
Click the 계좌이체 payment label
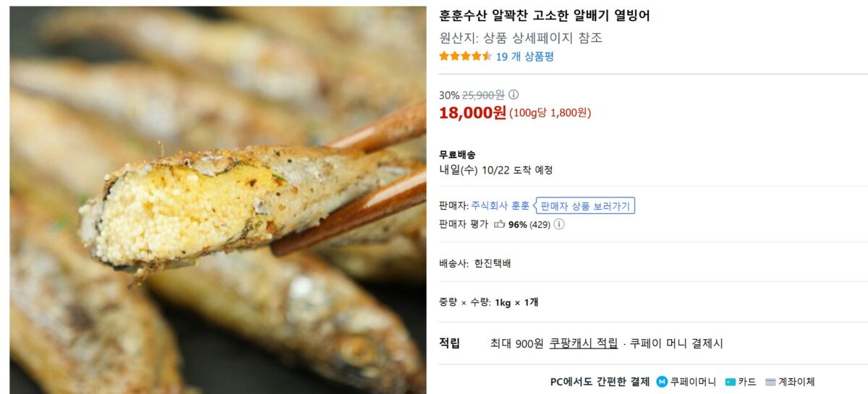pyautogui.click(x=796, y=382)
